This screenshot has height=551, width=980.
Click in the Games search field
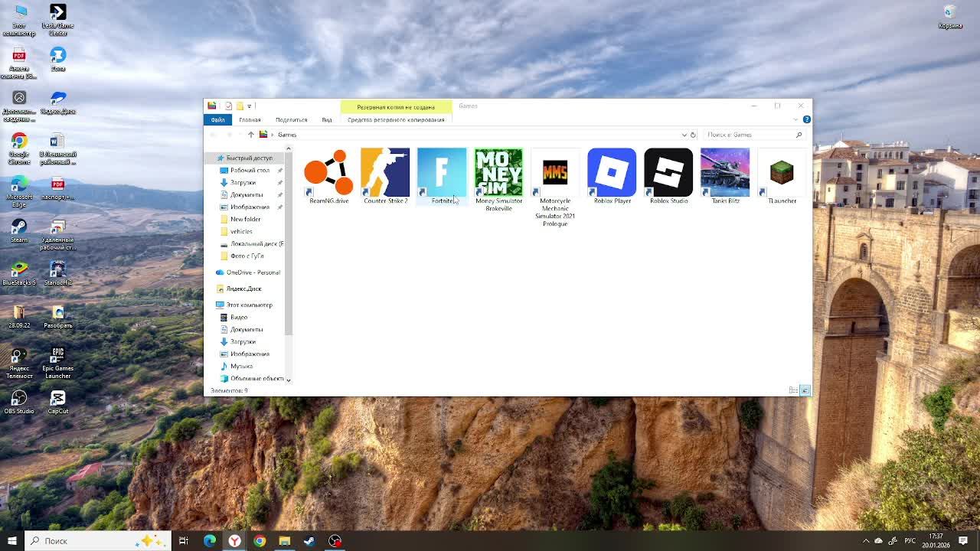point(754,135)
